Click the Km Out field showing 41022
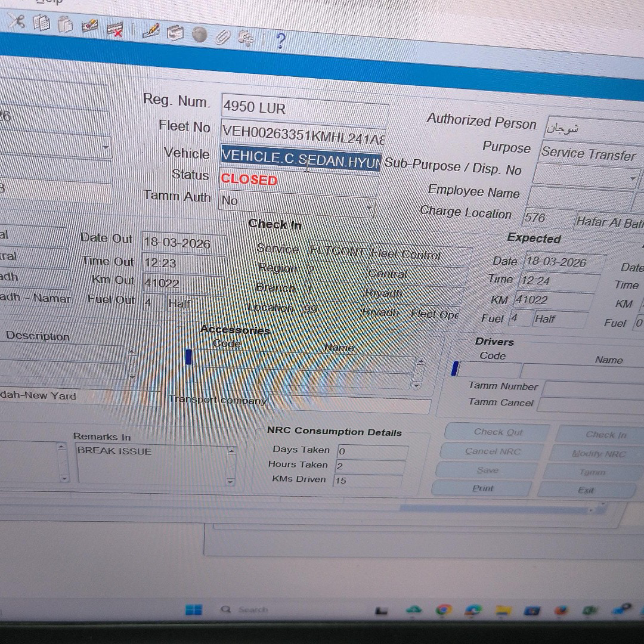The width and height of the screenshot is (644, 644). [182, 283]
